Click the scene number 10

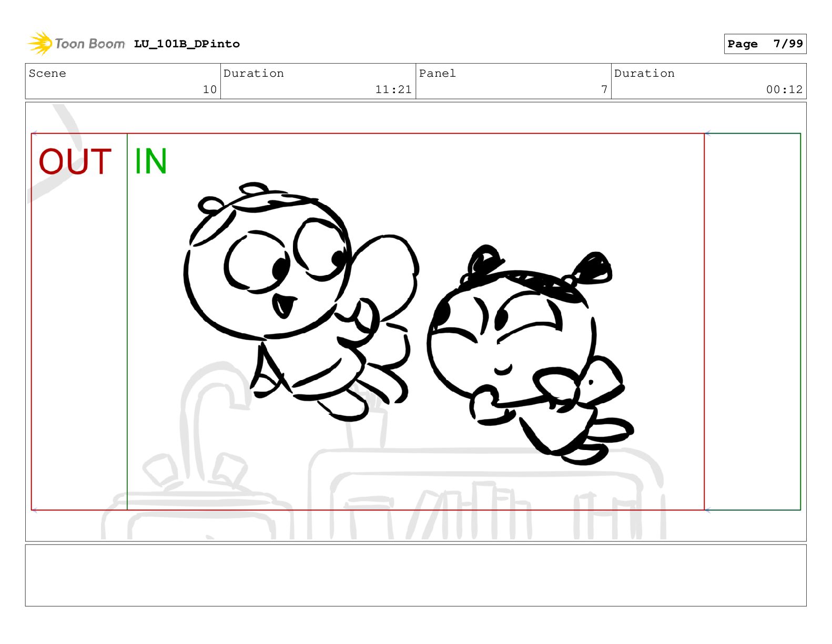[209, 90]
